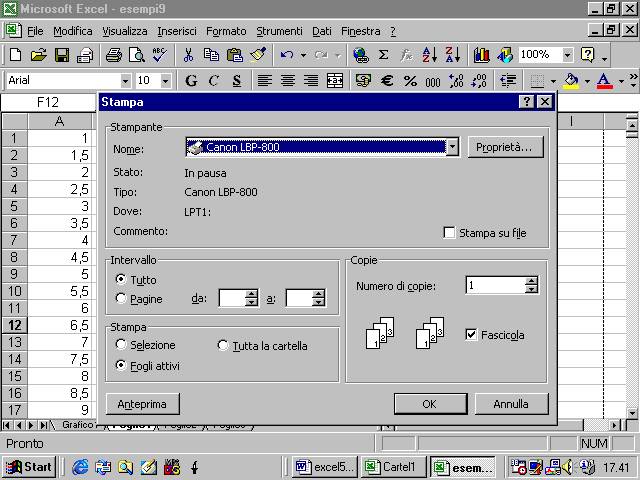The height and width of the screenshot is (480, 640).
Task: Click the Font Color A swatch
Action: pyautogui.click(x=604, y=81)
